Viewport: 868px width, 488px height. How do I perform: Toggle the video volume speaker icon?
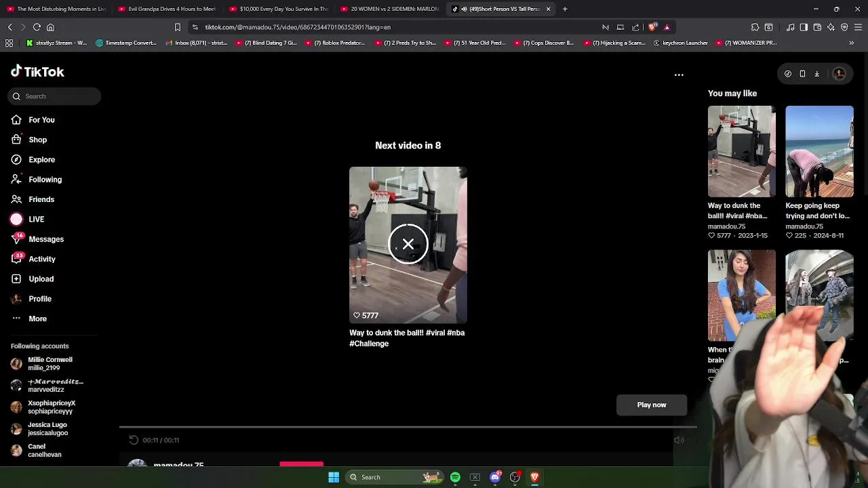click(x=679, y=440)
